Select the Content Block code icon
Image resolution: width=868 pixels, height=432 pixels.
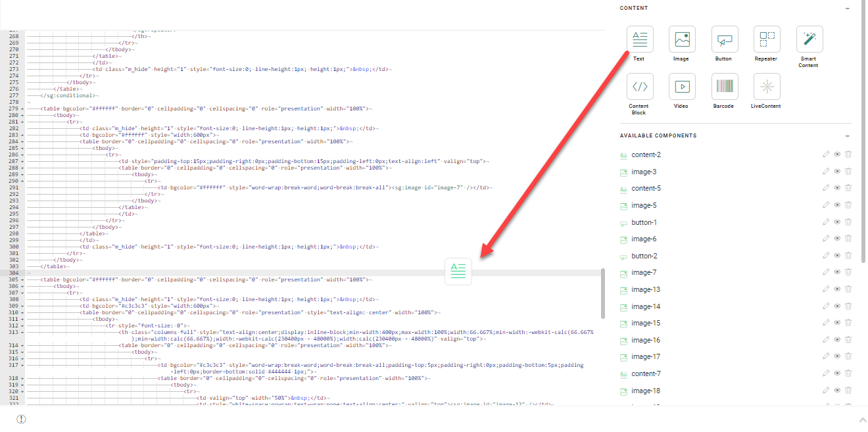640,87
